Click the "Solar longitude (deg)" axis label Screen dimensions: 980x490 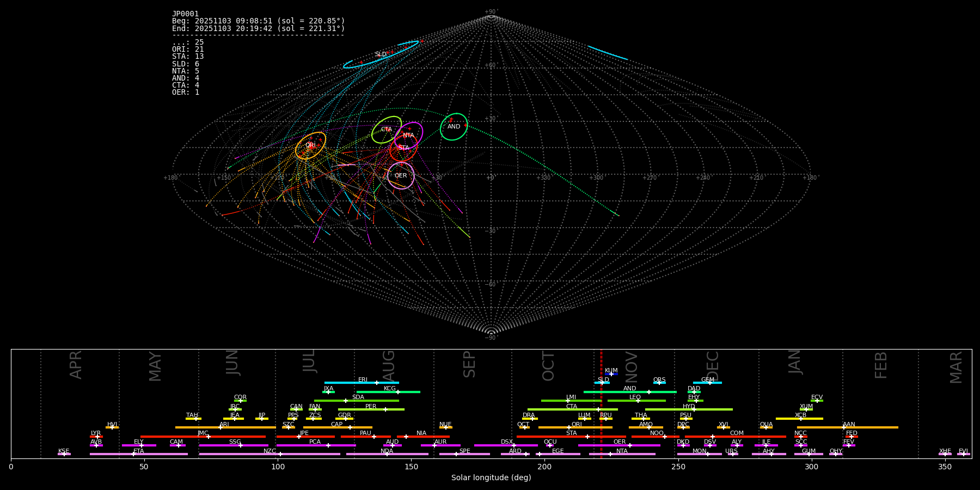click(491, 477)
